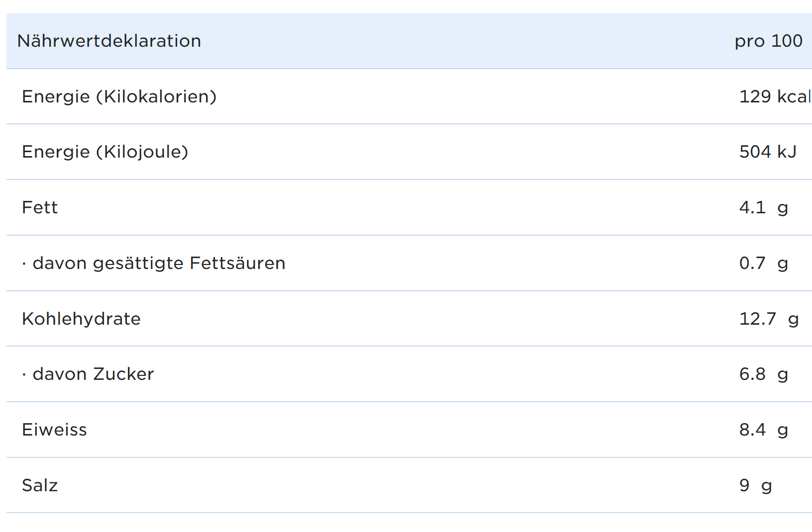The image size is (812, 532).
Task: Select the Fett row label
Action: coord(40,207)
